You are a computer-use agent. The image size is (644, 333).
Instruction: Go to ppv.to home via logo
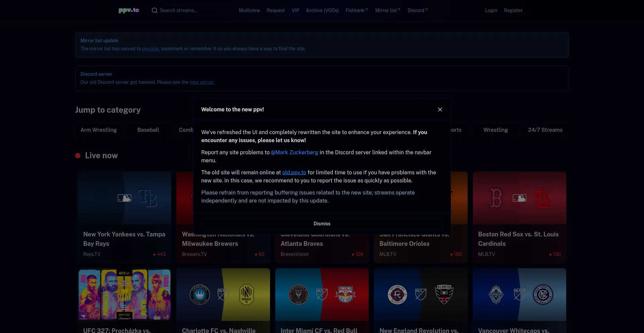click(129, 10)
